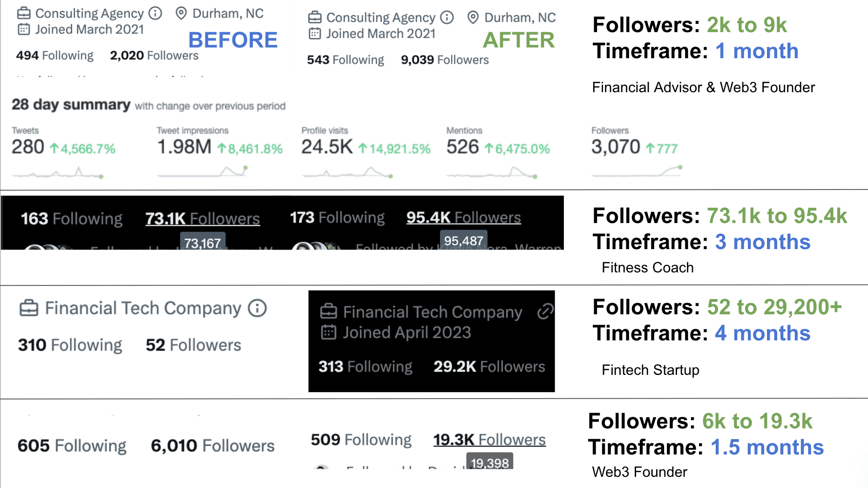
Task: Select the Profile visits 24.5K metric
Action: 366,147
